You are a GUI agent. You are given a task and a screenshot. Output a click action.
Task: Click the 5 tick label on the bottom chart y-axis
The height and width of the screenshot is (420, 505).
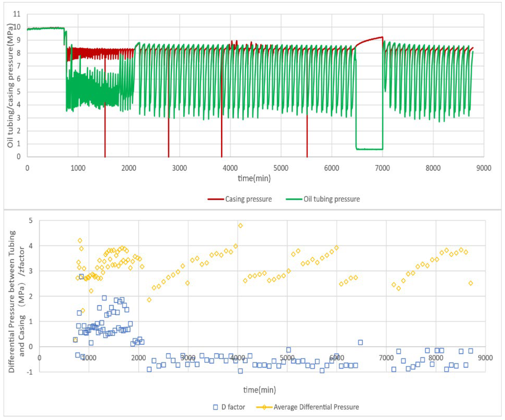pyautogui.click(x=30, y=220)
